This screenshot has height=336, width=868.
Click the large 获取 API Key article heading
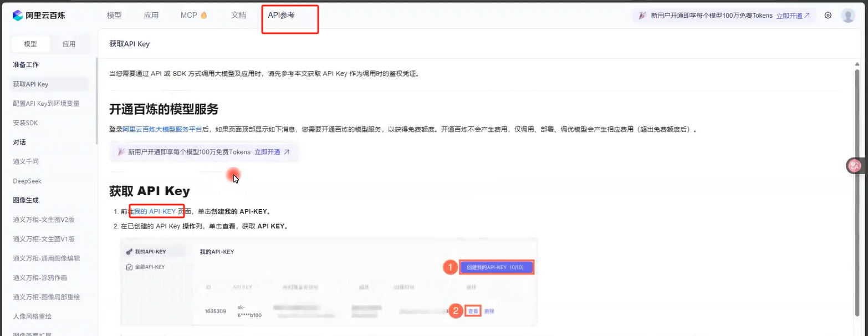tap(150, 191)
